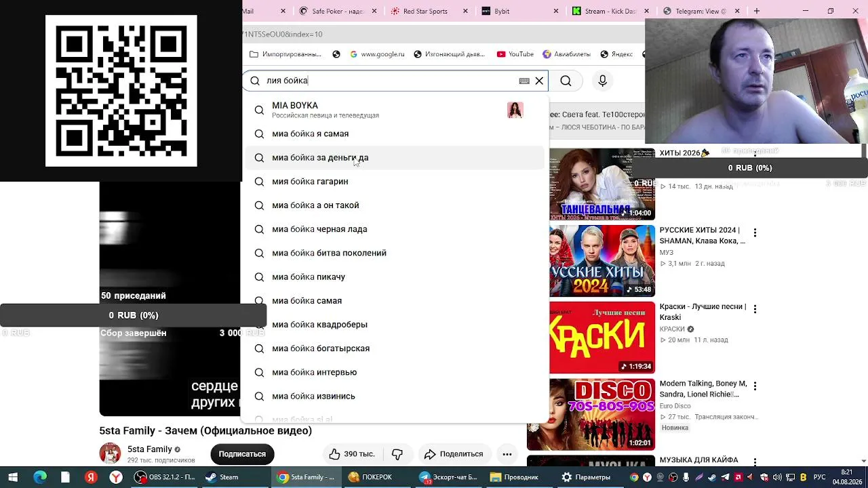Clear the YouTube search field with the X

(x=539, y=81)
